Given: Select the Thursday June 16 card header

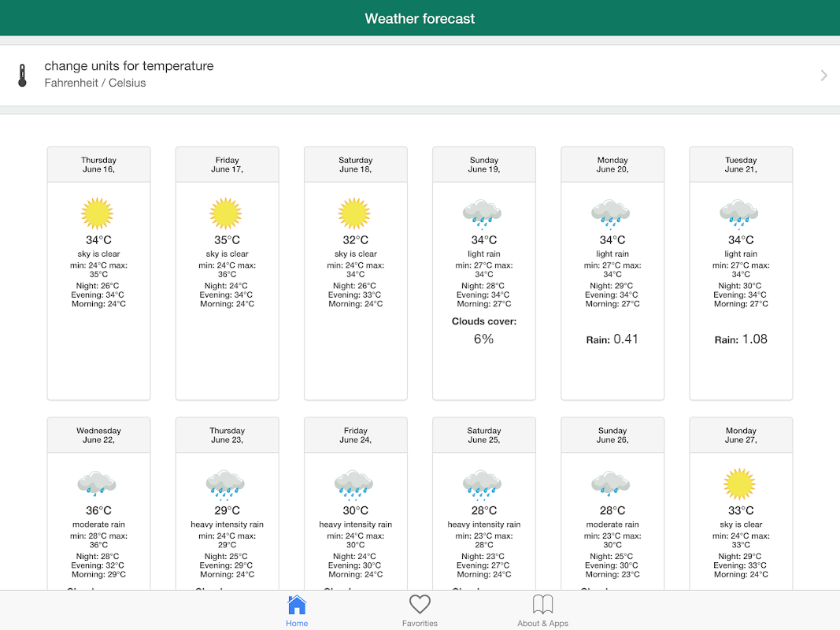Looking at the screenshot, I should [x=98, y=165].
